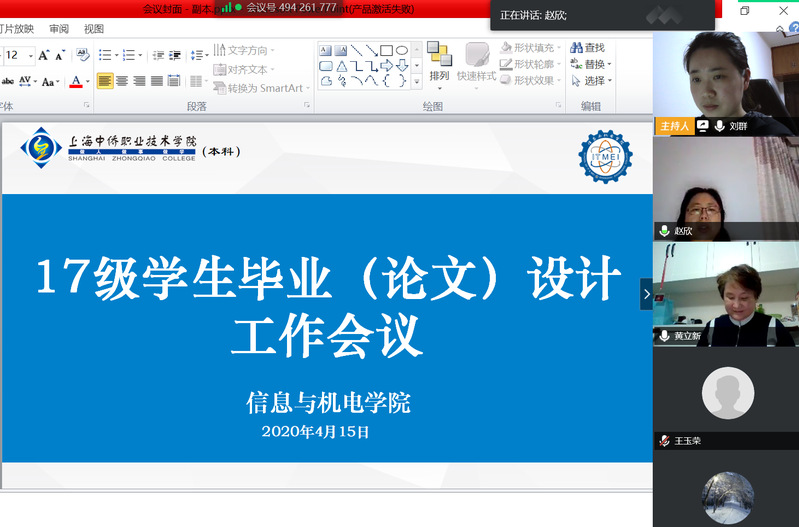This screenshot has height=527, width=799.
Task: Toggle left text alignment
Action: [x=105, y=81]
